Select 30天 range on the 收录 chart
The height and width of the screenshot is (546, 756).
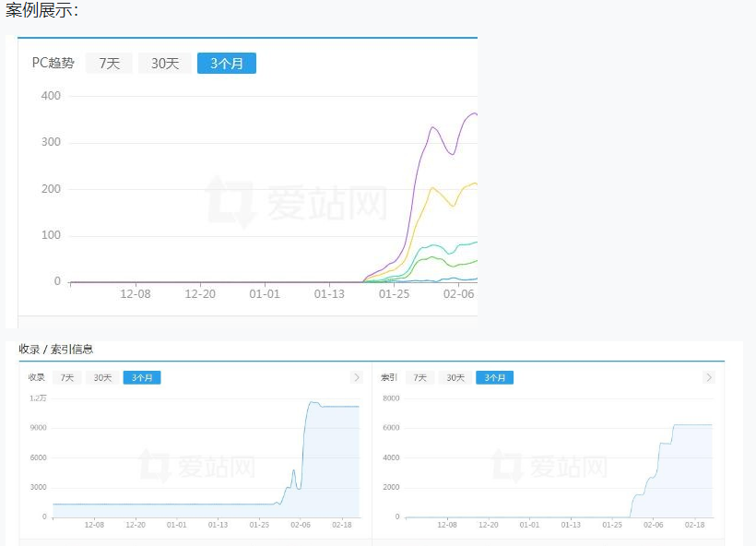tap(101, 377)
